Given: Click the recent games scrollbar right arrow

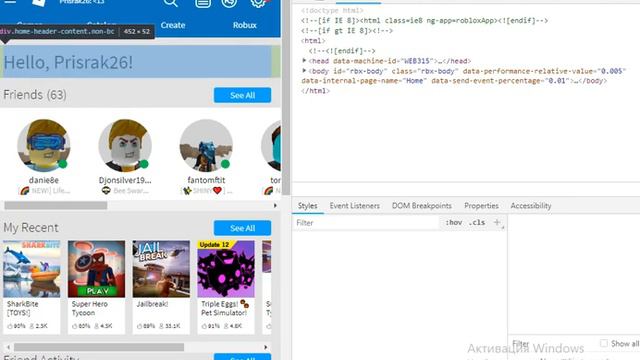Looking at the screenshot, I should click(266, 347).
